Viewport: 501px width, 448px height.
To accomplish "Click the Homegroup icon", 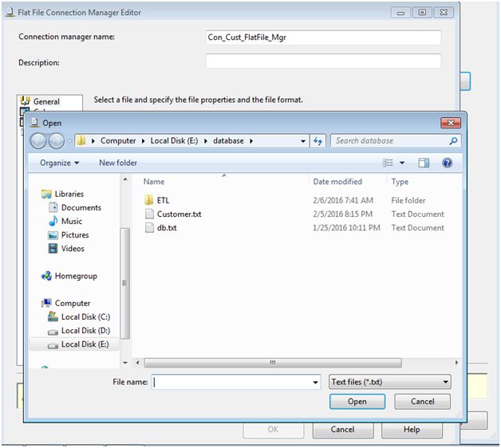I will [46, 276].
